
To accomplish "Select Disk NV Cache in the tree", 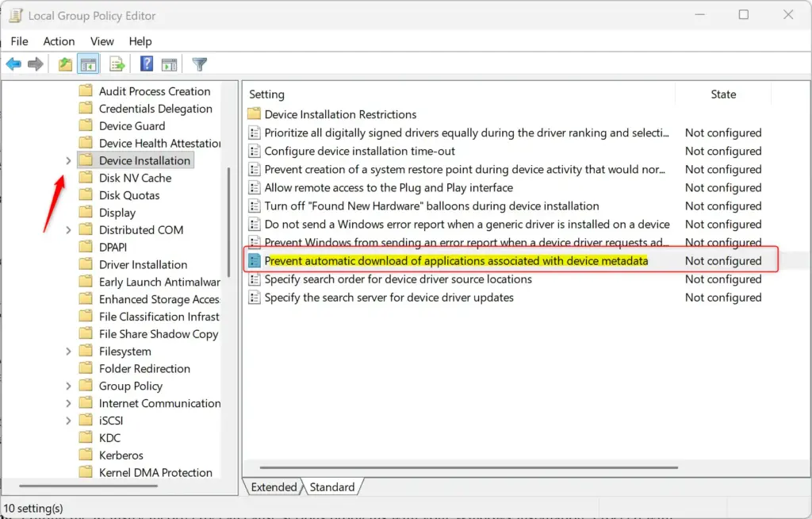I will pyautogui.click(x=135, y=178).
